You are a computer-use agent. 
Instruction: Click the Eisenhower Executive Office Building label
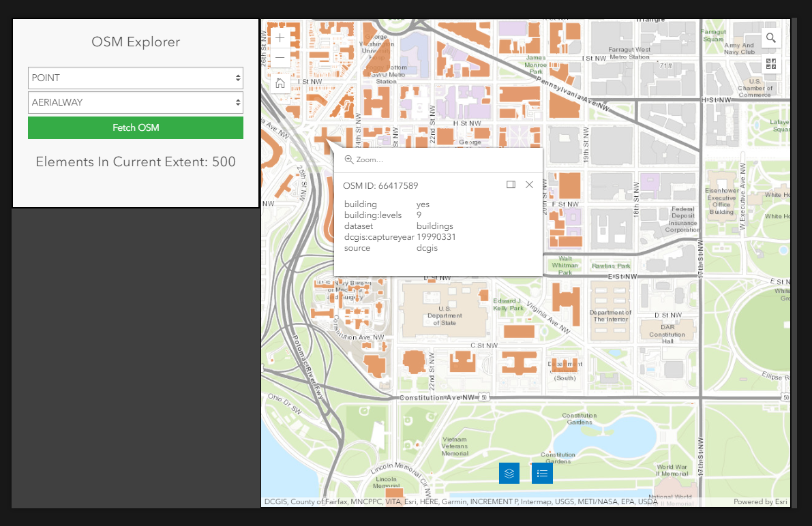(x=721, y=201)
